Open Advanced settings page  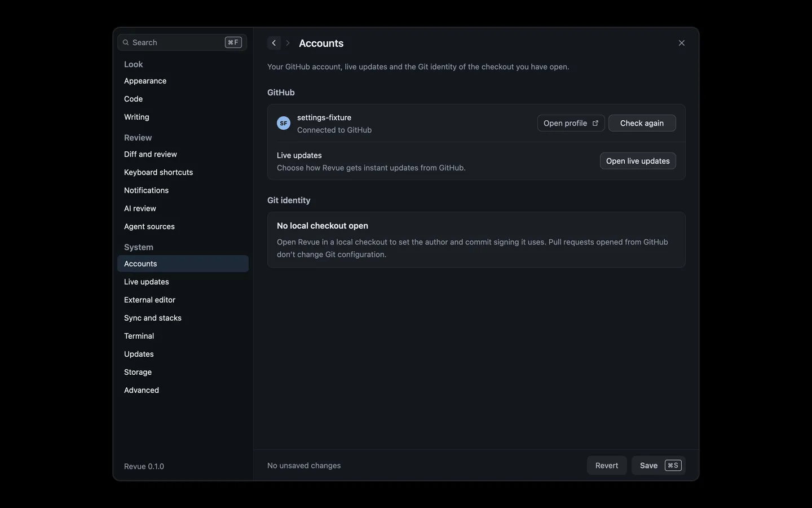(183, 390)
